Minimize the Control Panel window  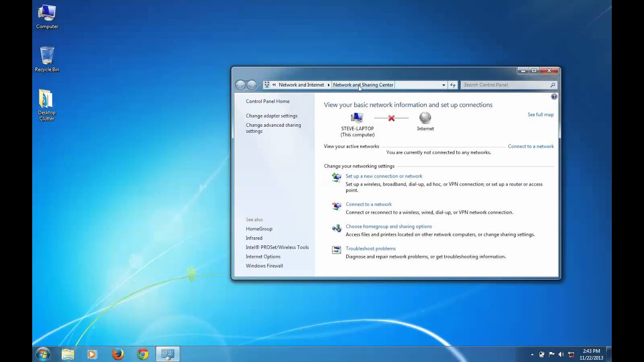(x=523, y=71)
